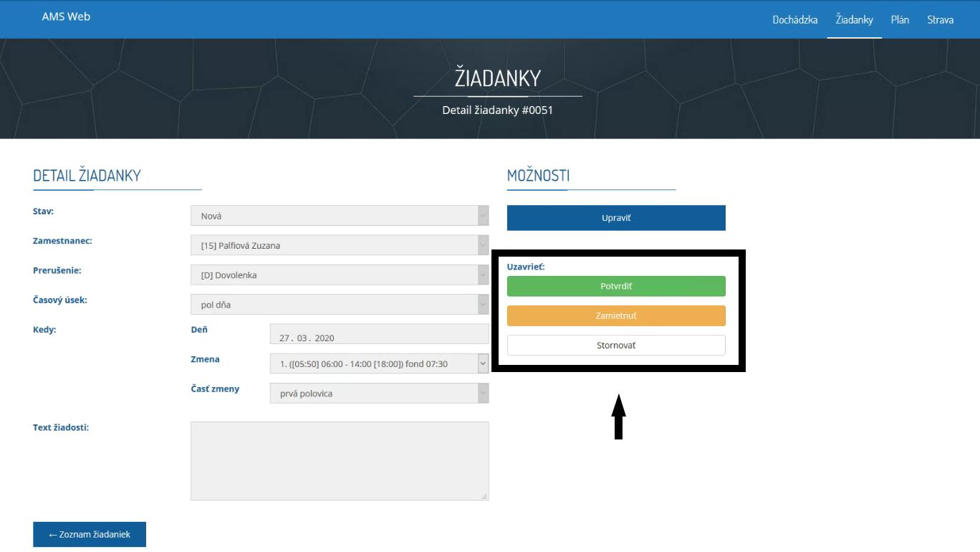Switch to the Žiadanky navigation tab
The height and width of the screenshot is (552, 980).
coord(854,19)
